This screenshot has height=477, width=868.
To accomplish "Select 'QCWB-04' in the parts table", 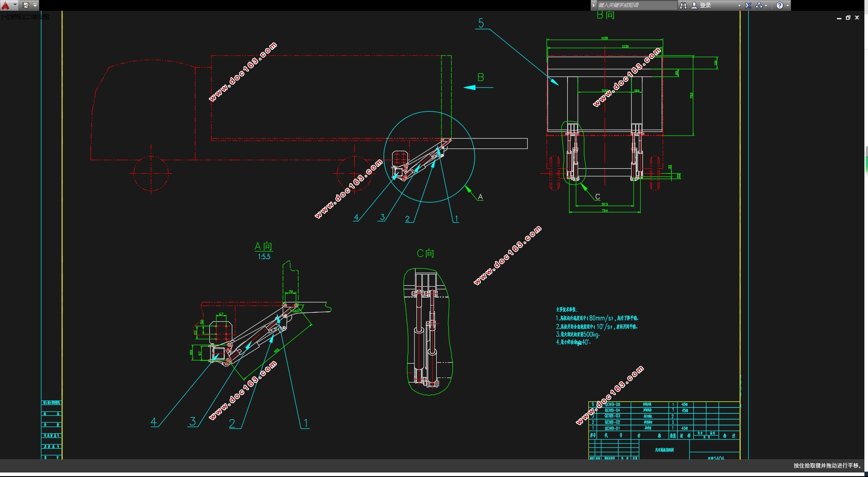I will [612, 410].
